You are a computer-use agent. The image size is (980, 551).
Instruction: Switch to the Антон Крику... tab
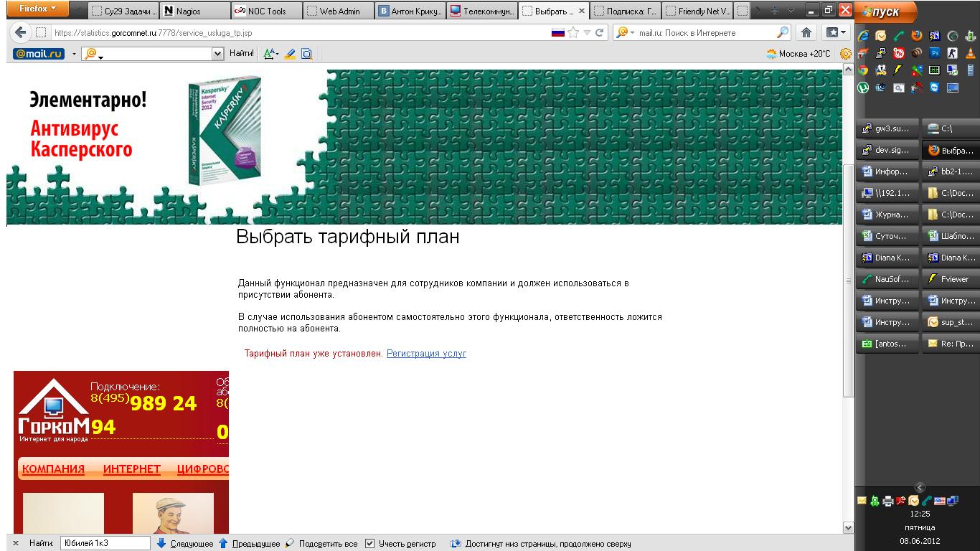409,11
